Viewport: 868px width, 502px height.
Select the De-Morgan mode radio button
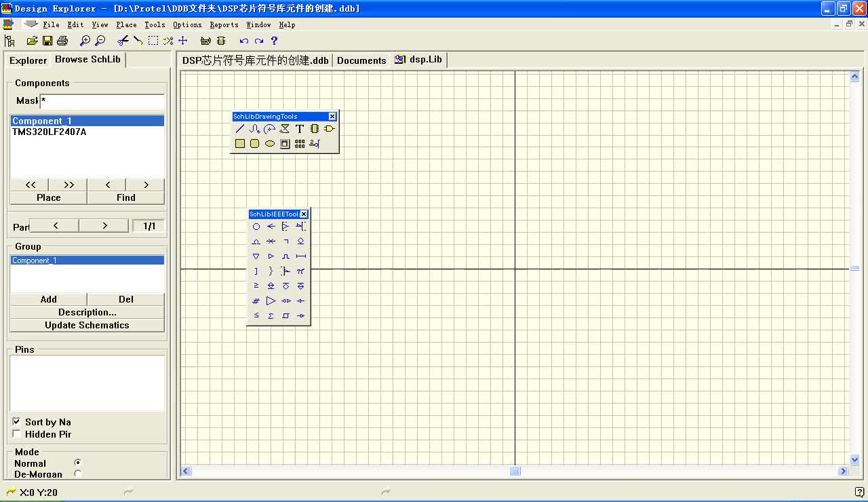point(77,474)
